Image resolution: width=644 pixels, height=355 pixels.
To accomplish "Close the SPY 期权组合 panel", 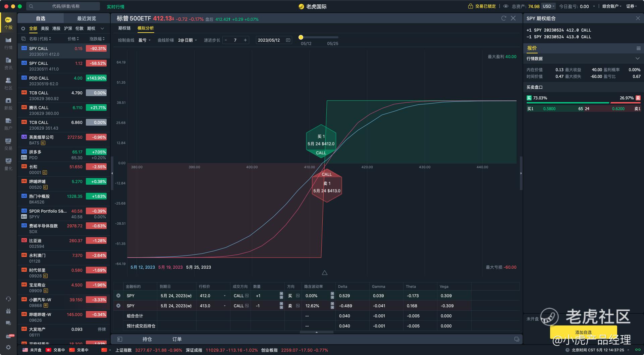I will 638,18.
